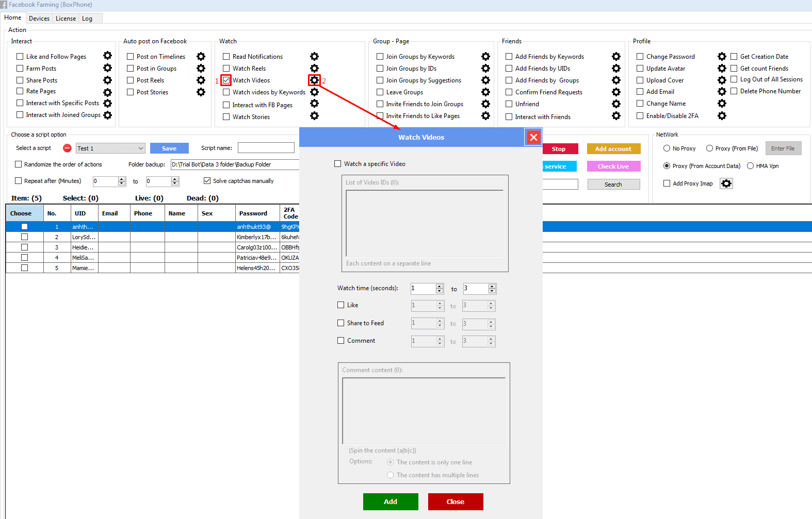The height and width of the screenshot is (519, 812).
Task: Tick the Comment checkbox in Watch Videos
Action: [341, 341]
